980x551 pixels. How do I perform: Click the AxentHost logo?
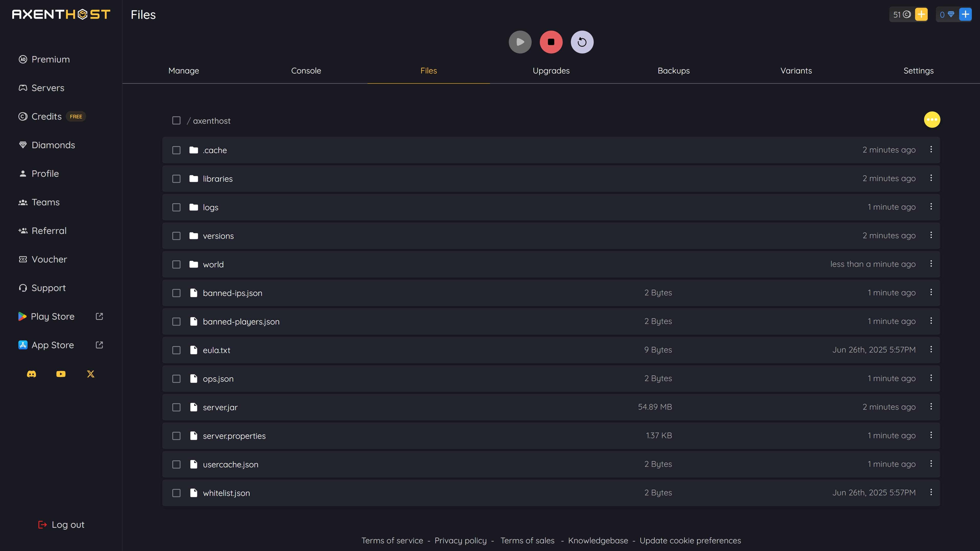[x=61, y=15]
